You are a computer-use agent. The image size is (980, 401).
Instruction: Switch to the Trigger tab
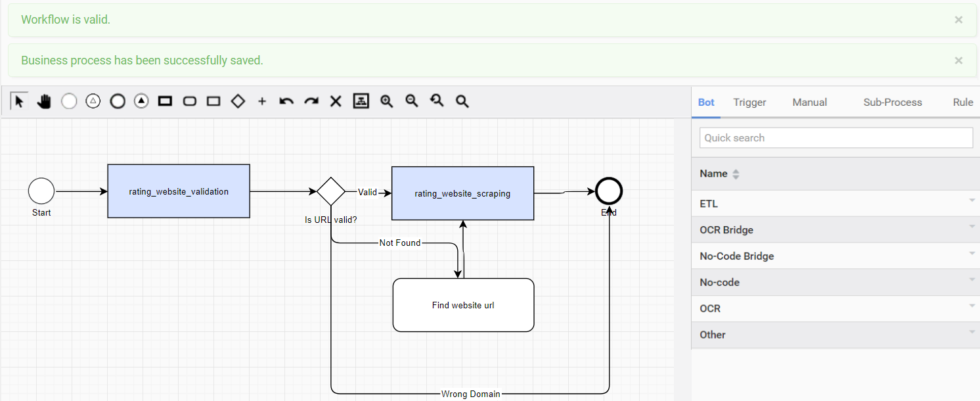tap(749, 102)
